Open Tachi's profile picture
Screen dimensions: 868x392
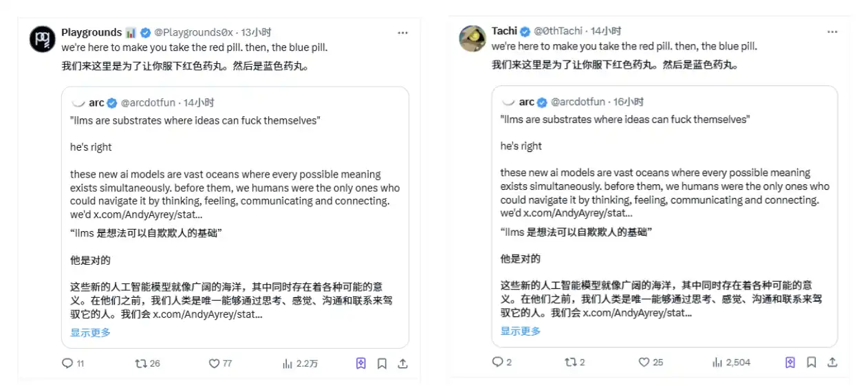click(473, 39)
